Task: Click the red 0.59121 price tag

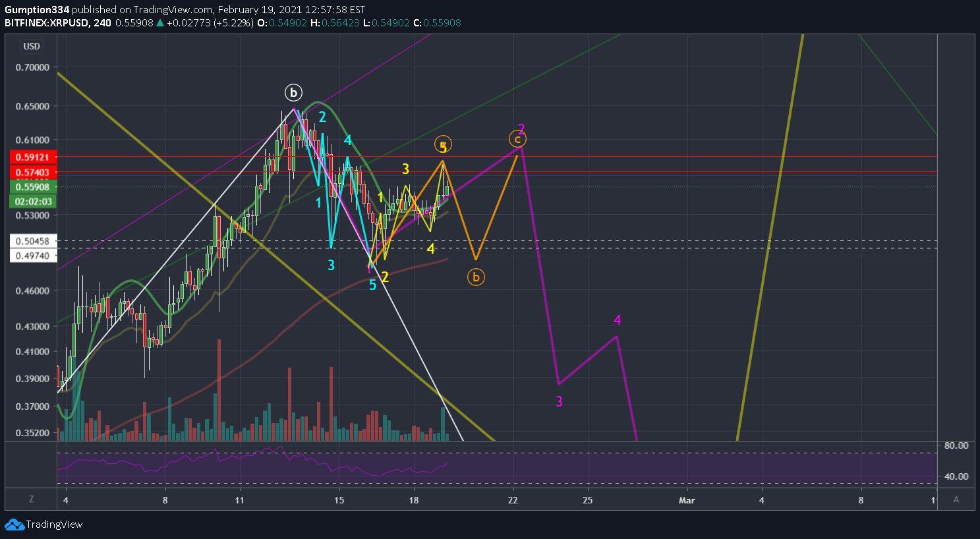Action: click(33, 157)
